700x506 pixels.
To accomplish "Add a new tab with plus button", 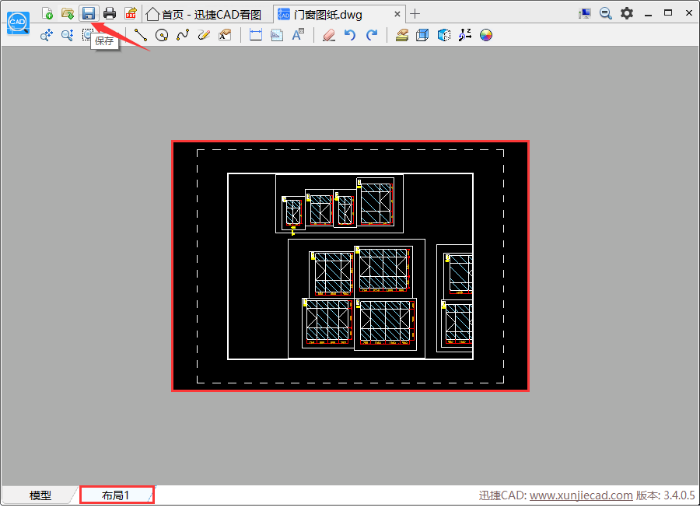I will 416,14.
